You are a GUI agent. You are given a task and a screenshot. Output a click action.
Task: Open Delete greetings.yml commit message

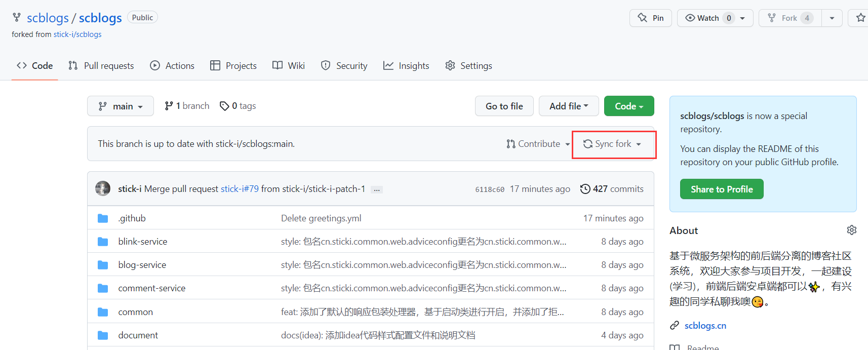[x=321, y=218]
